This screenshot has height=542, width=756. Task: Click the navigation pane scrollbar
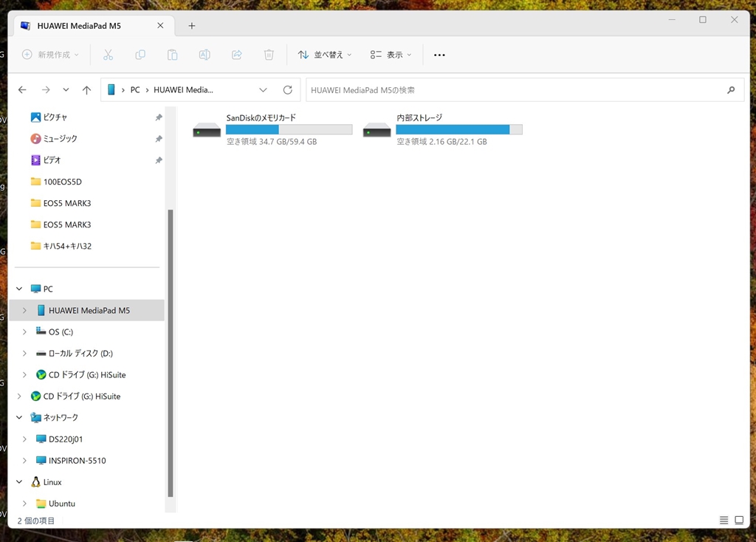click(x=171, y=353)
